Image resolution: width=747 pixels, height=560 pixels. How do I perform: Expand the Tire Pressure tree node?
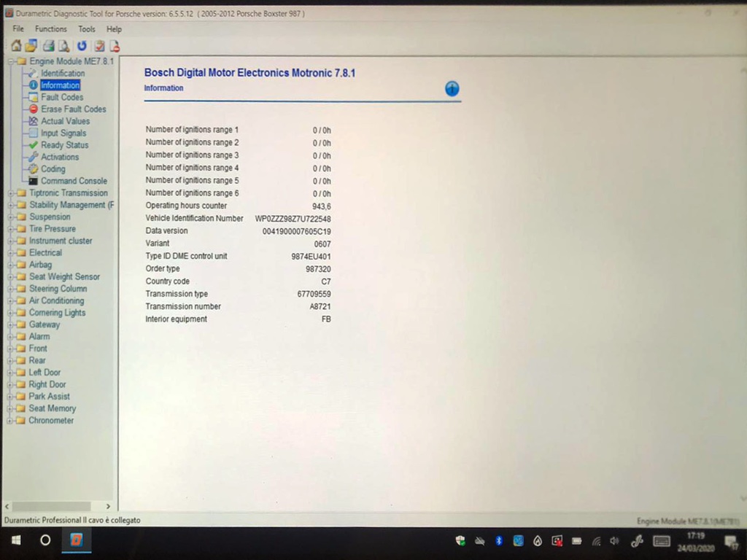(10, 228)
